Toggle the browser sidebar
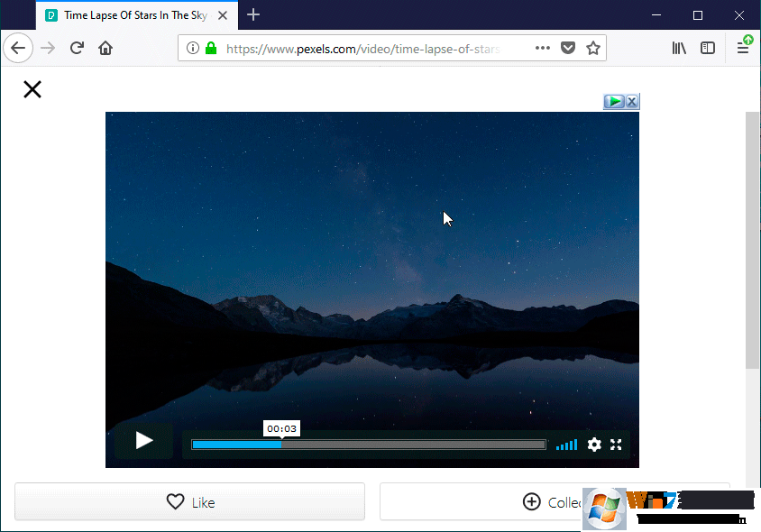 tap(708, 47)
